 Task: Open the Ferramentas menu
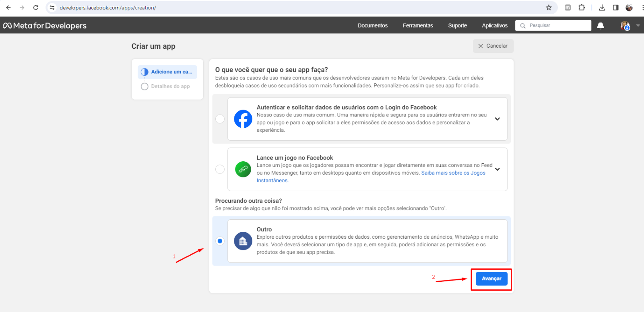pyautogui.click(x=418, y=25)
